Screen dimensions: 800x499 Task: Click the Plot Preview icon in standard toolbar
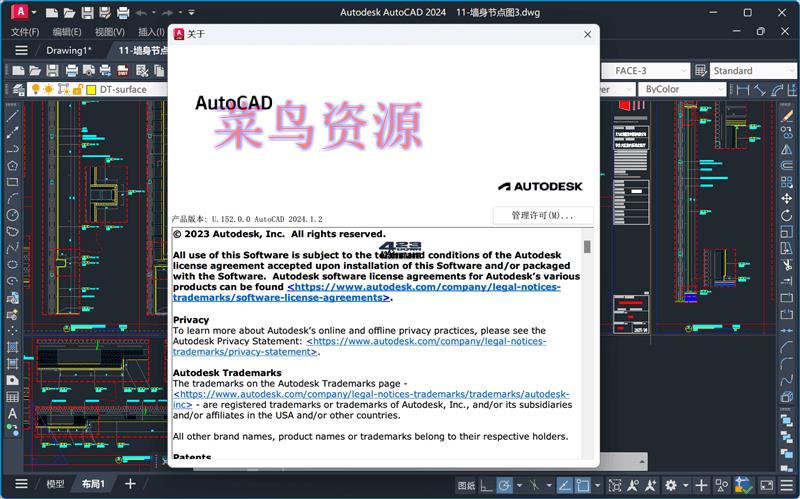89,70
